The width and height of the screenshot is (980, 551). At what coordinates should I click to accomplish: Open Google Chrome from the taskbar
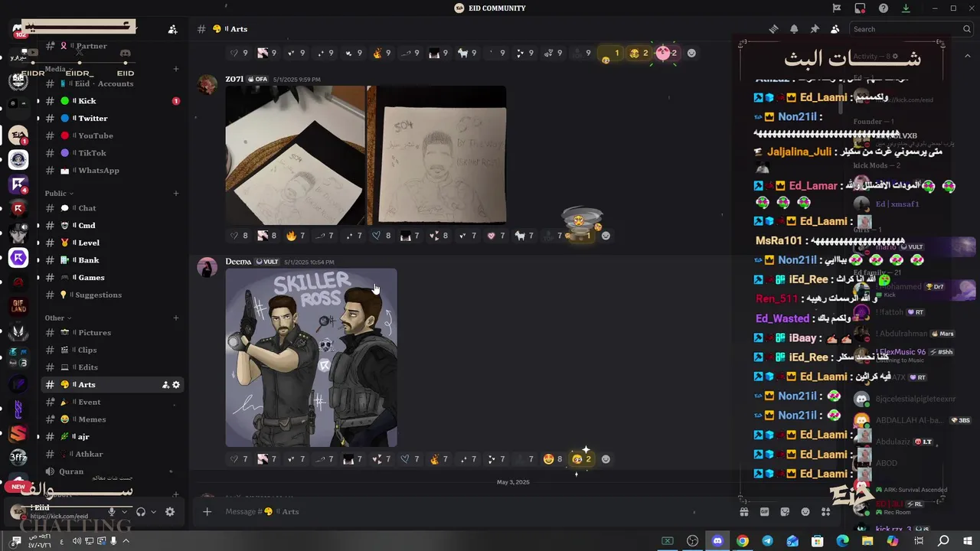(x=742, y=541)
